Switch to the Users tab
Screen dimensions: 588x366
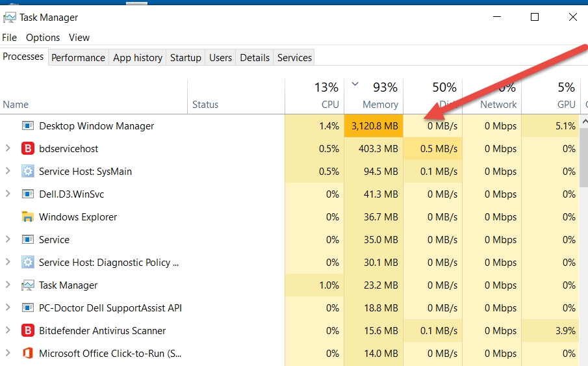tap(220, 57)
